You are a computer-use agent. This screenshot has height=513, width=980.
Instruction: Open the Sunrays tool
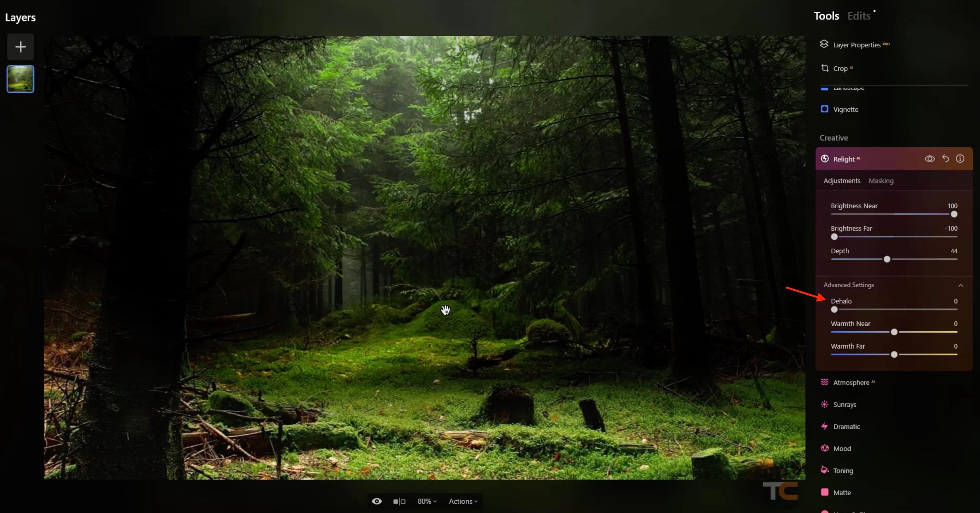coord(844,404)
